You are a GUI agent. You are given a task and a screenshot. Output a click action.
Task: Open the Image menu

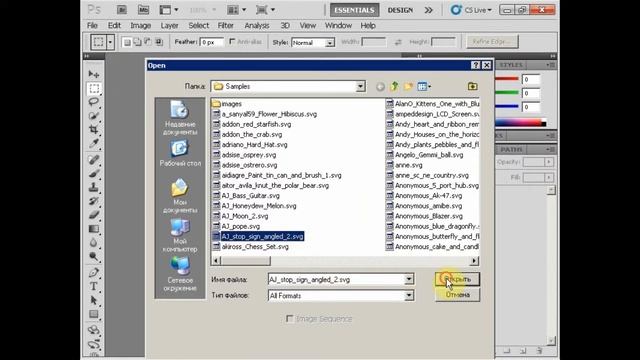click(141, 25)
